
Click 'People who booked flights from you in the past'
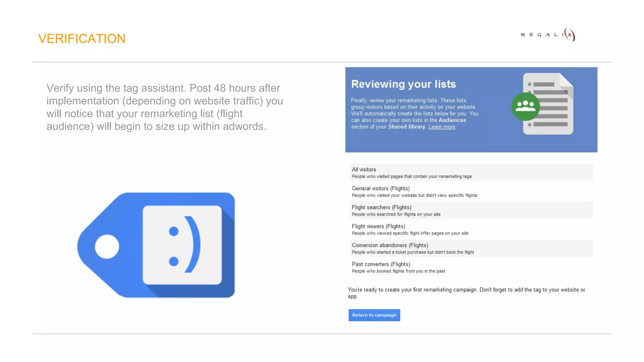point(398,271)
